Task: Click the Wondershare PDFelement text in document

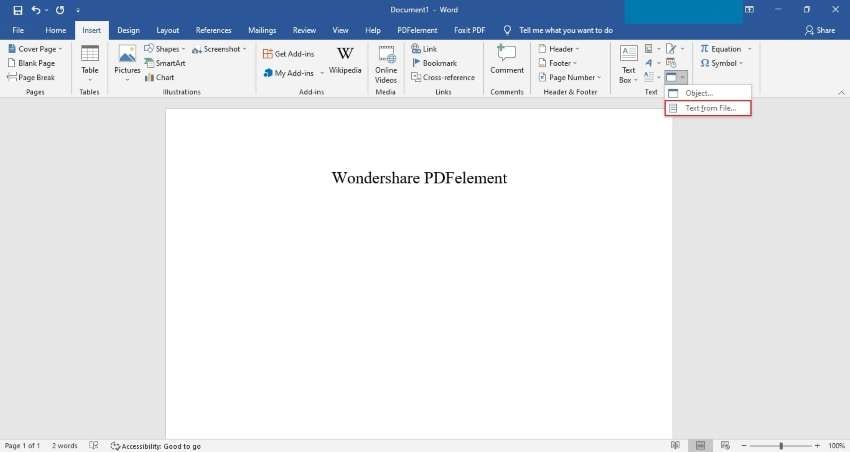Action: click(419, 178)
